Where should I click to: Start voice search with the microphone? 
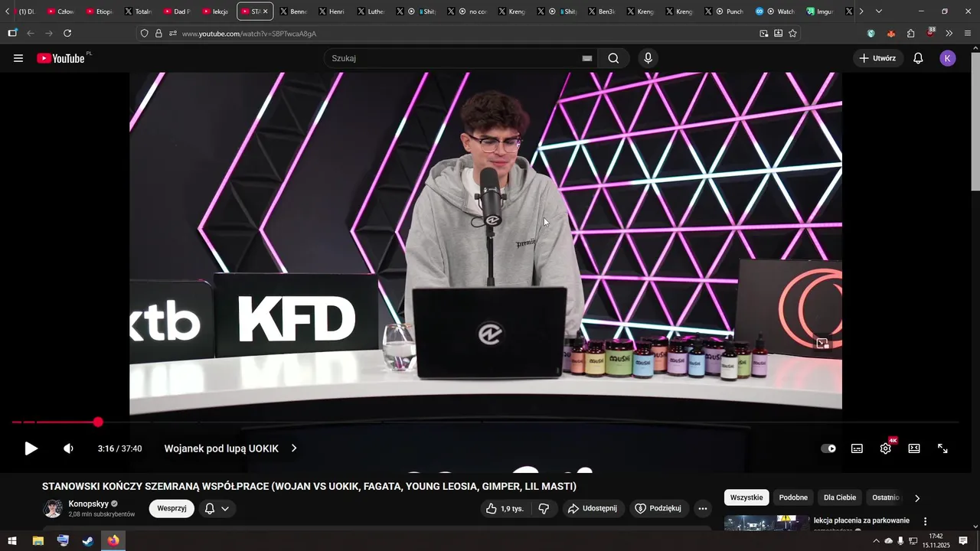pyautogui.click(x=648, y=58)
